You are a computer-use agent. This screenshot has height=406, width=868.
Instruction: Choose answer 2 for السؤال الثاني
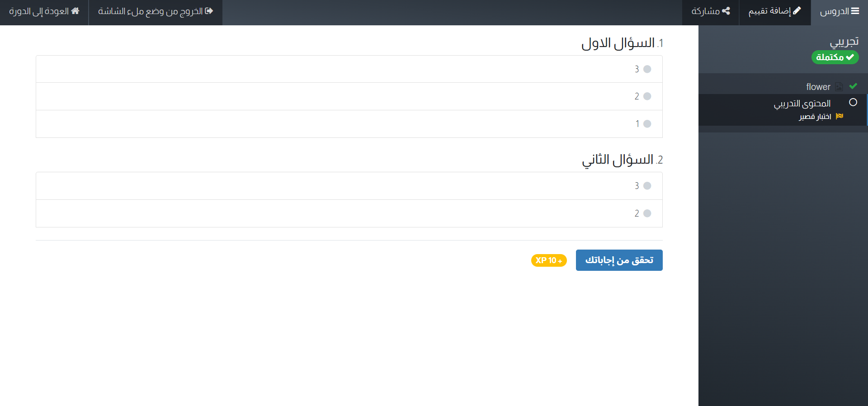(647, 213)
